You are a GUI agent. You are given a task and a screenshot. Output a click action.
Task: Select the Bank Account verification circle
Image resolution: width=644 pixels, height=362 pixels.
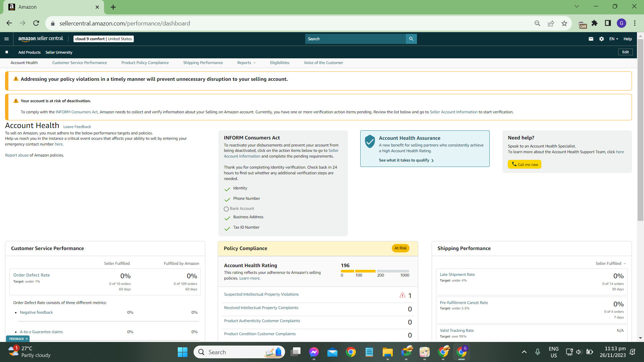click(x=226, y=209)
